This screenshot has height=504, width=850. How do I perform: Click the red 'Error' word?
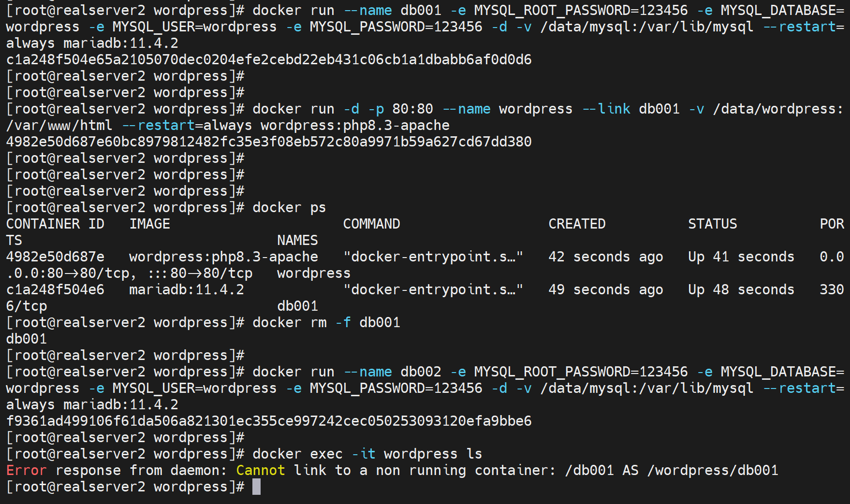point(26,470)
